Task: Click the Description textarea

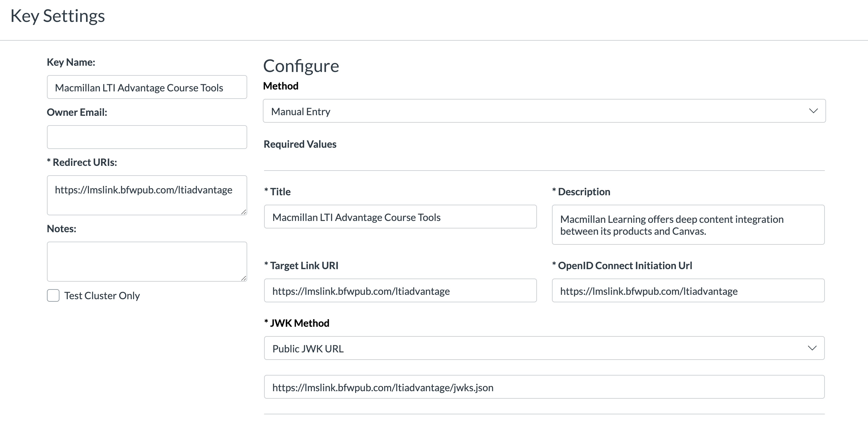Action: (x=688, y=224)
